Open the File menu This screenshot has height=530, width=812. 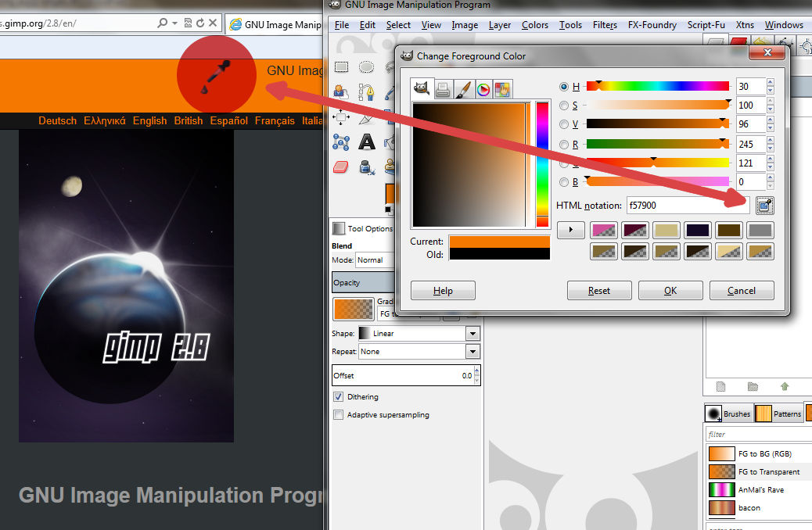pos(341,25)
